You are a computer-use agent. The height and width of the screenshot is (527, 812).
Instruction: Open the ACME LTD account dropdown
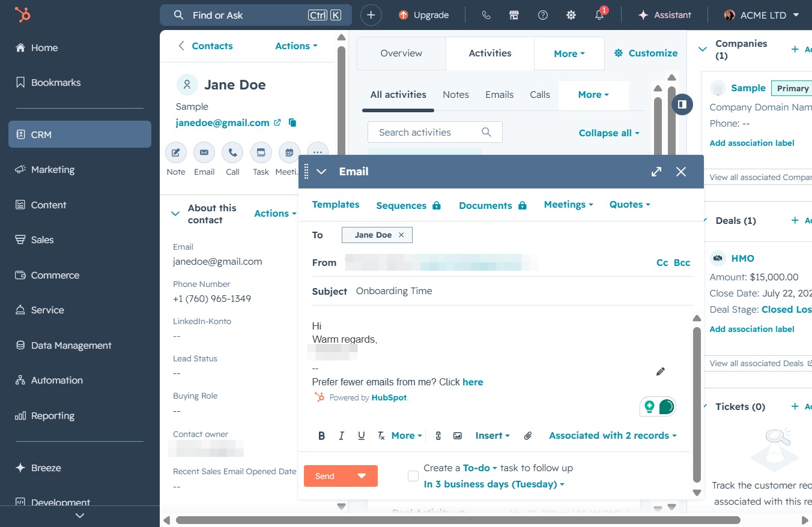tap(762, 15)
